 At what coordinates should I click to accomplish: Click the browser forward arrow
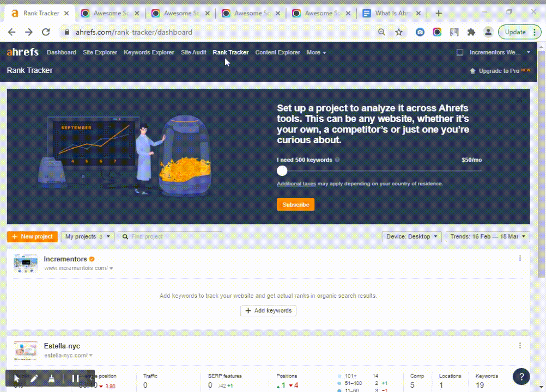point(29,32)
